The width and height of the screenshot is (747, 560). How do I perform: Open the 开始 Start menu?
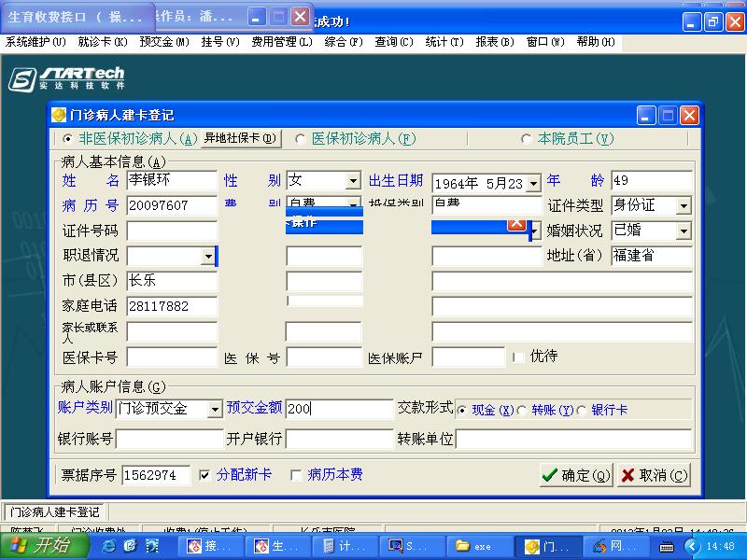point(44,546)
